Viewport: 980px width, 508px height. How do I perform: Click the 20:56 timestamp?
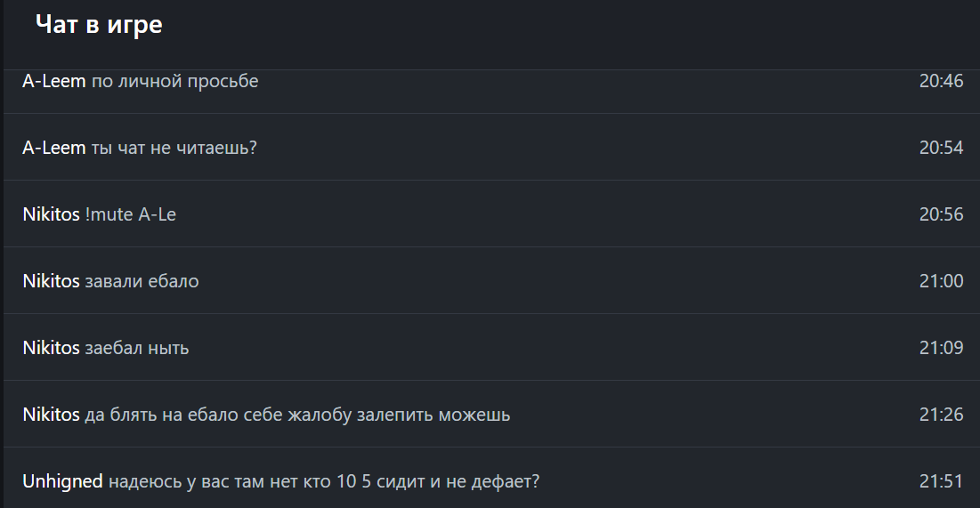[x=941, y=214]
